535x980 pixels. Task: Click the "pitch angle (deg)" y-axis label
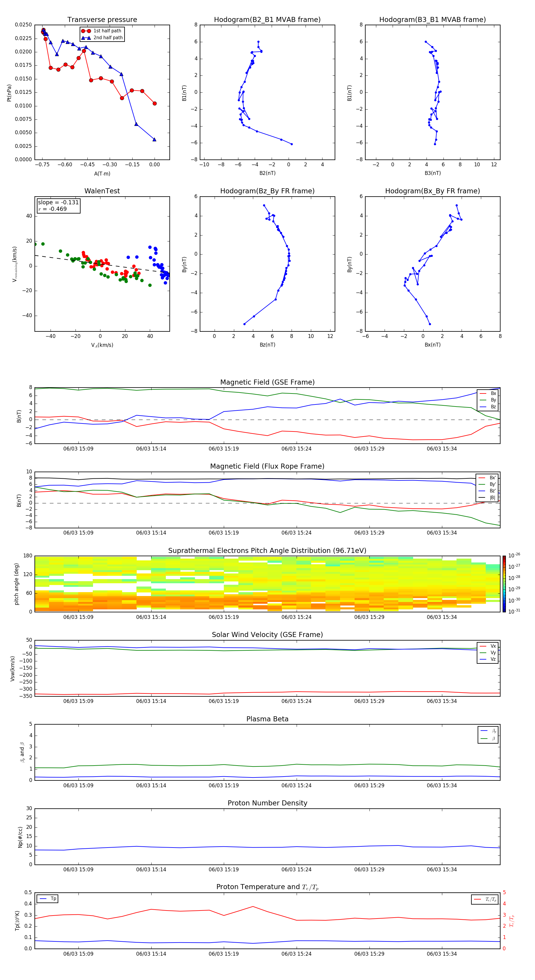[16, 584]
